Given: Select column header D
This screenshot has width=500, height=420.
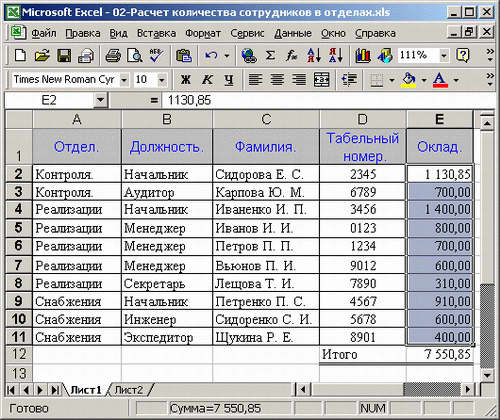Looking at the screenshot, I should coord(362,119).
